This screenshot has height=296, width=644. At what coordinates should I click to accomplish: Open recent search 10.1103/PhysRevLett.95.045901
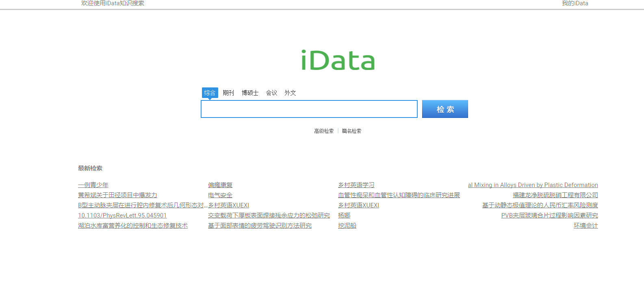pos(122,215)
